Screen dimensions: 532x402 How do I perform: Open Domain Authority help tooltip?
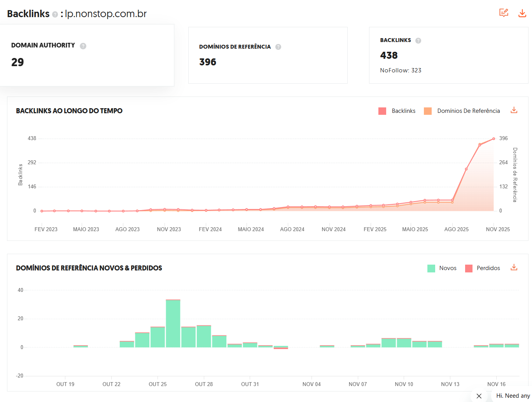(83, 46)
